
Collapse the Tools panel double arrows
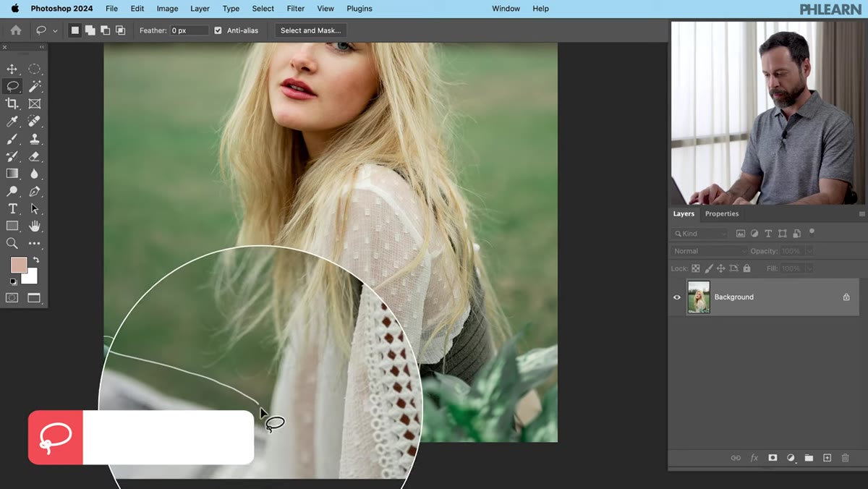coord(41,47)
